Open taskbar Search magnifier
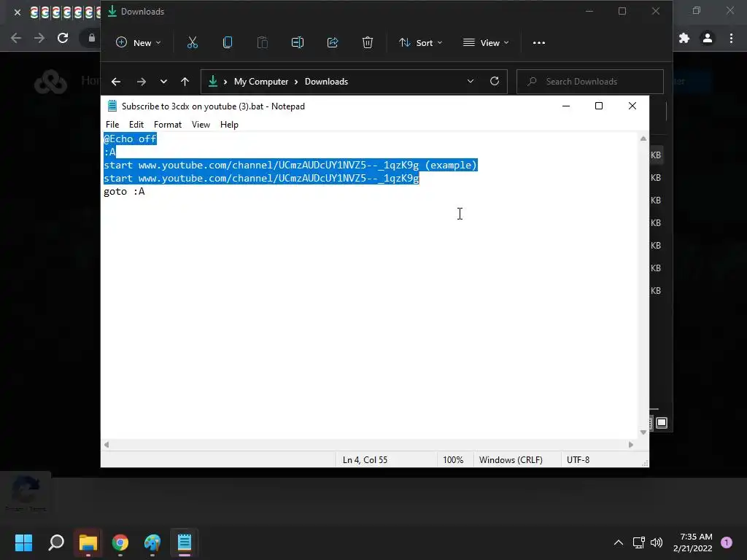The width and height of the screenshot is (747, 560). click(56, 542)
